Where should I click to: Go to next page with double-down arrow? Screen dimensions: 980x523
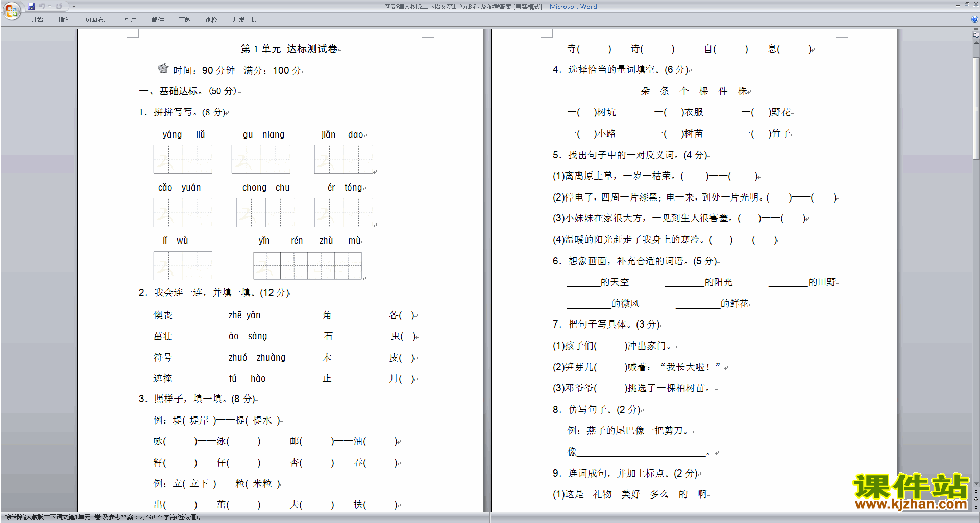(x=976, y=507)
